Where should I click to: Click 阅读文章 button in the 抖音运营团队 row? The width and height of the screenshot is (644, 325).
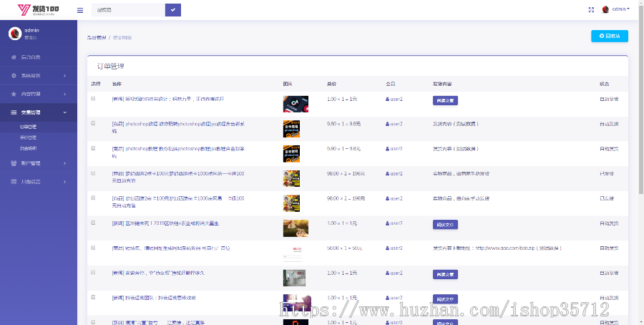[445, 299]
